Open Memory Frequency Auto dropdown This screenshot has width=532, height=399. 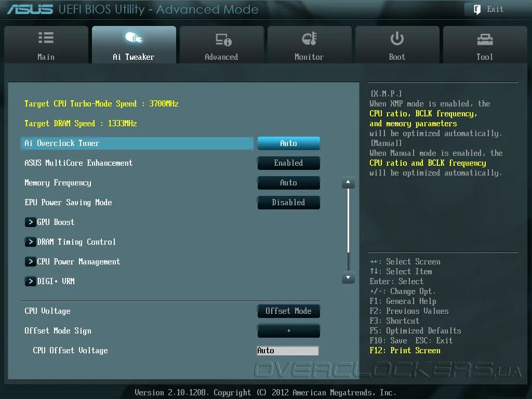click(289, 182)
